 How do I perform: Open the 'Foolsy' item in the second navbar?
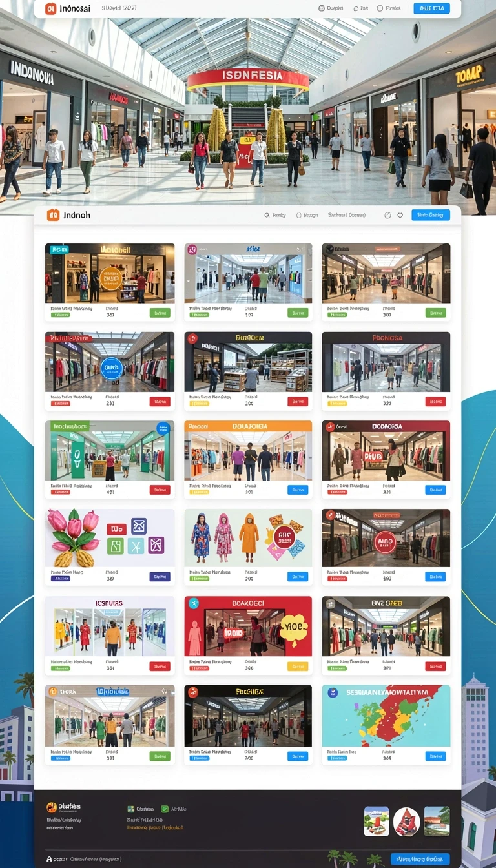tap(275, 216)
